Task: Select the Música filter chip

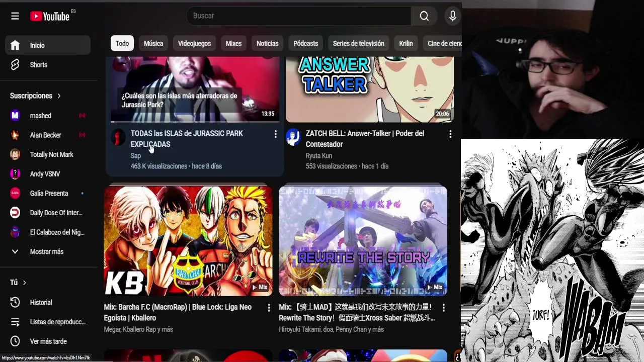Action: click(153, 44)
